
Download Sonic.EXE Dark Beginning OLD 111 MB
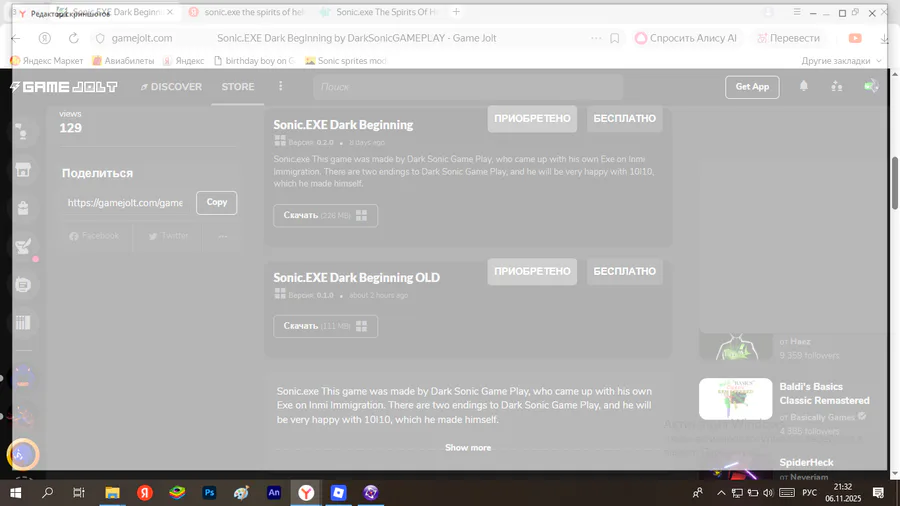pyautogui.click(x=325, y=326)
